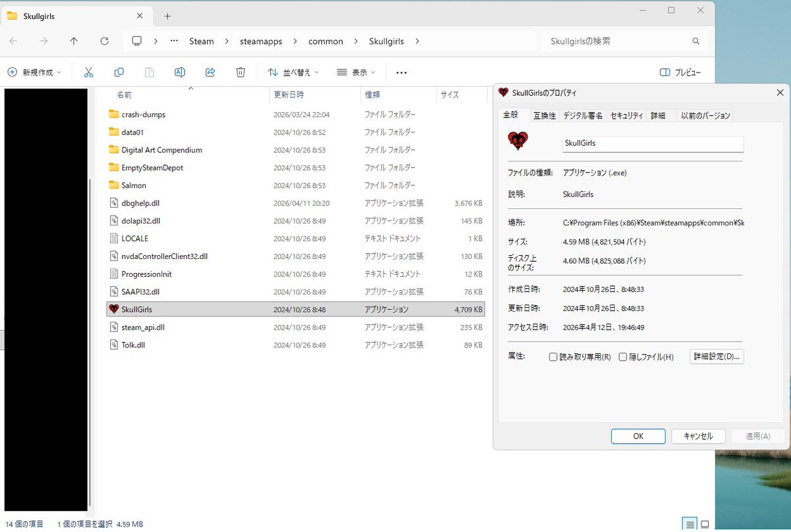Select the nvdaControllerClient32.dll file

click(x=295, y=256)
